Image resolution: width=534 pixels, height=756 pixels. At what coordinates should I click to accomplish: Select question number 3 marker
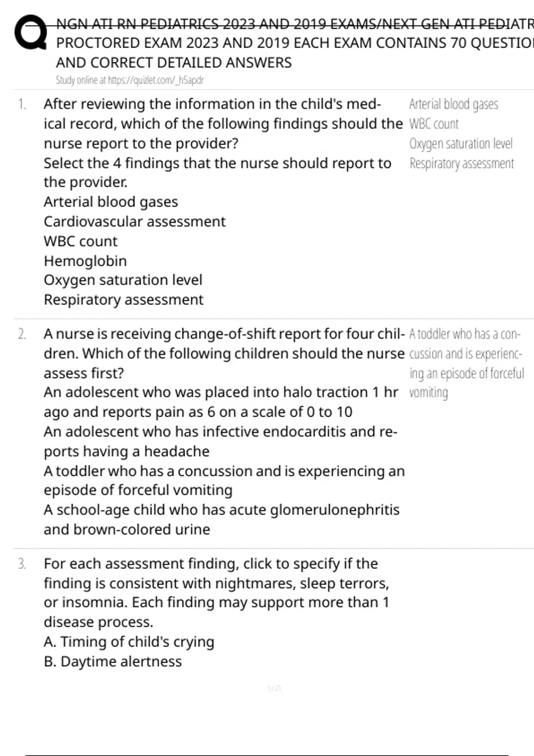(22, 564)
